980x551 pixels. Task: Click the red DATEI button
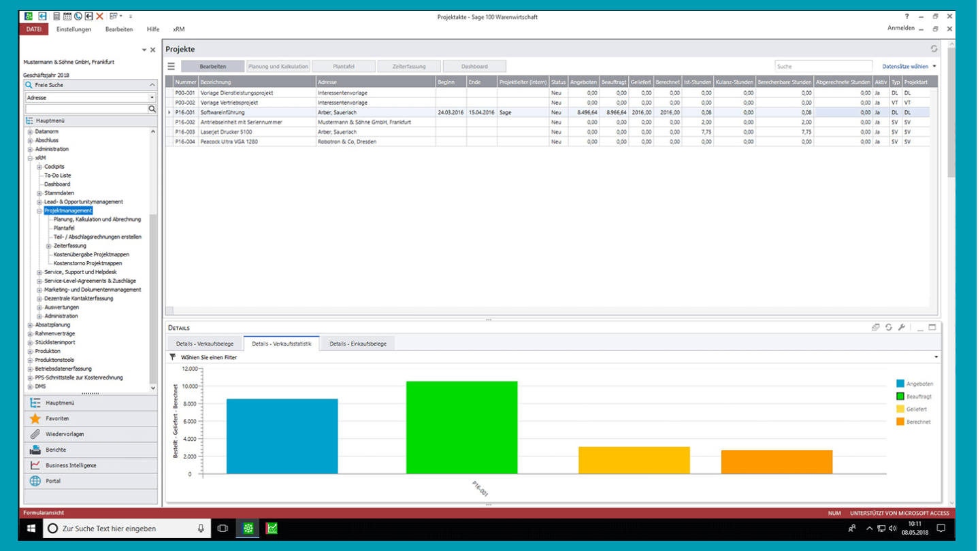34,29
